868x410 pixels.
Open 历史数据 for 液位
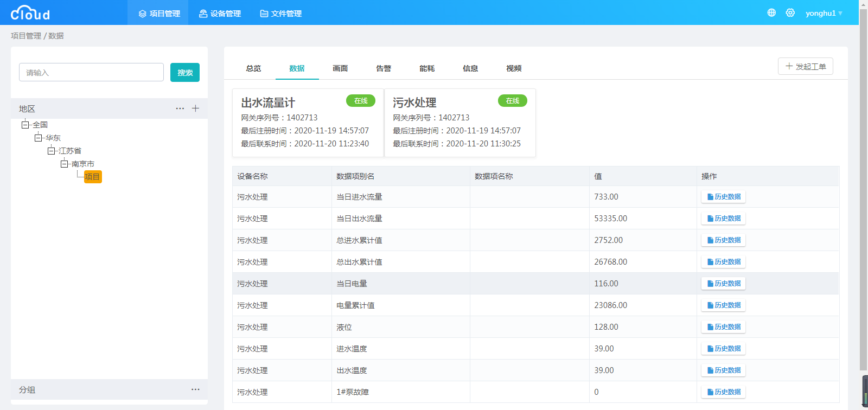pyautogui.click(x=724, y=327)
